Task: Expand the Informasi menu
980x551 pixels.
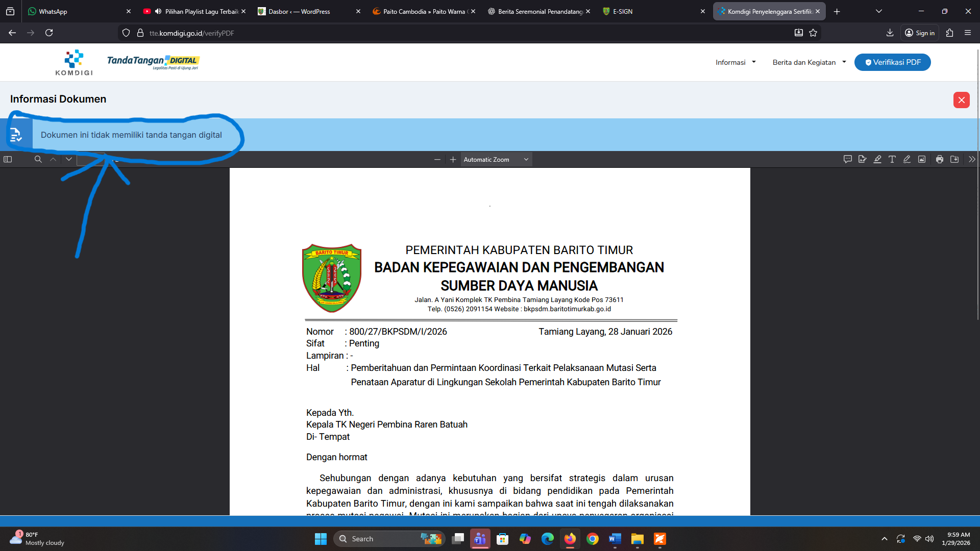Action: coord(736,62)
